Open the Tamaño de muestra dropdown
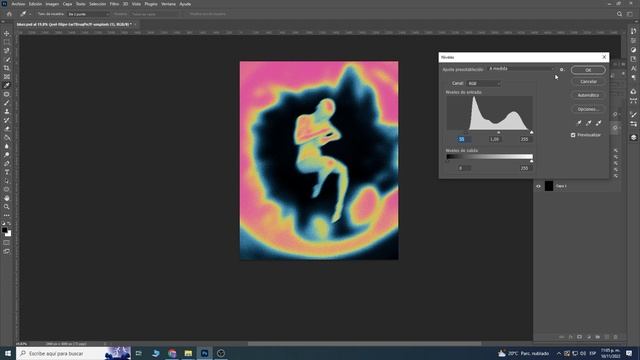 [x=89, y=14]
